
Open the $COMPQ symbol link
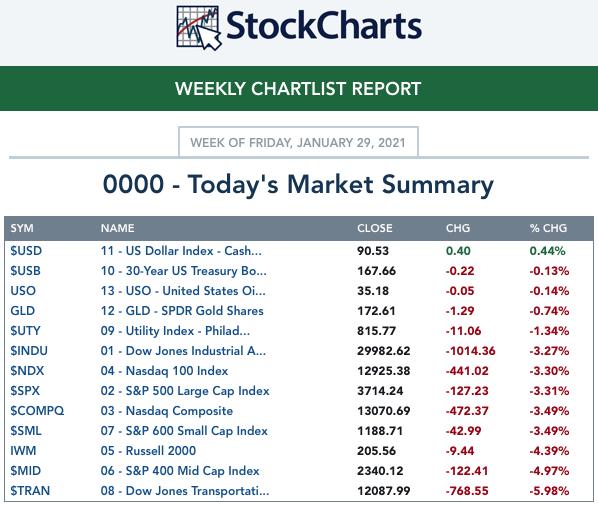tap(37, 411)
